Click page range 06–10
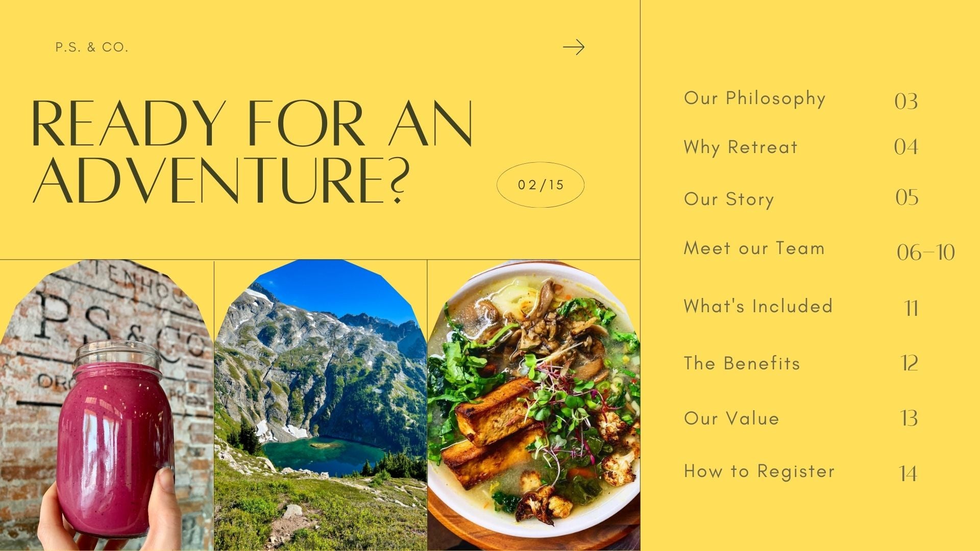 point(925,253)
